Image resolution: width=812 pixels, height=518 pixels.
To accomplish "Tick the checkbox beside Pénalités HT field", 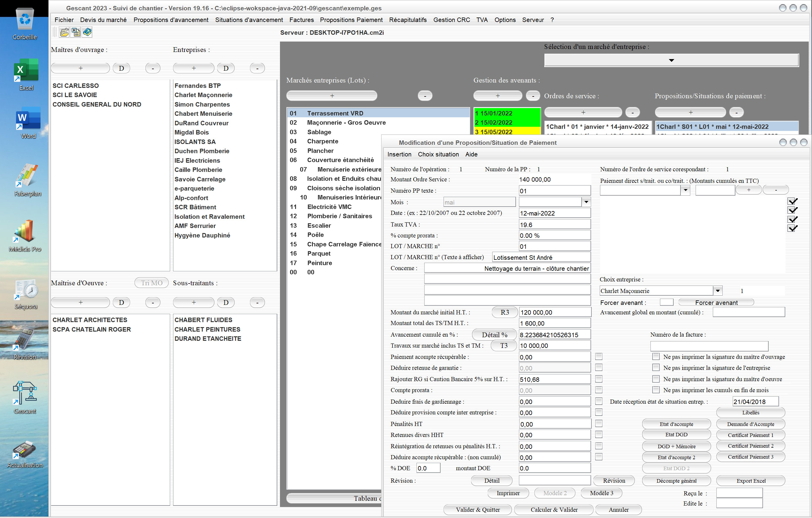I will coord(599,423).
